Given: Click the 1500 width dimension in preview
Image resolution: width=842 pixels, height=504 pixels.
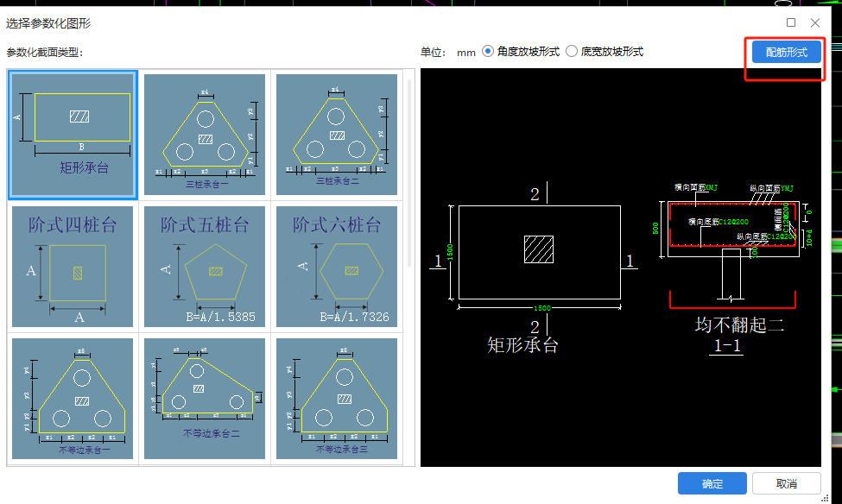Looking at the screenshot, I should point(541,308).
